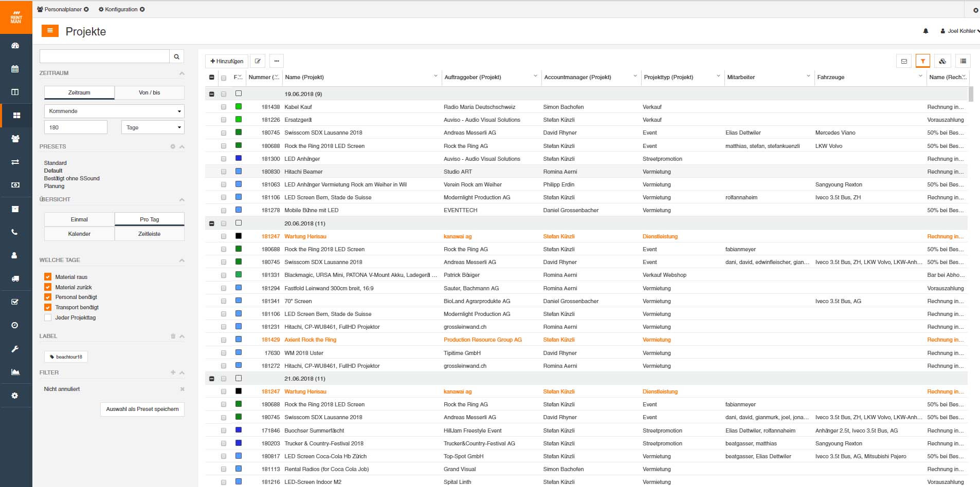Click the columns layout icon in sidebar

[15, 92]
